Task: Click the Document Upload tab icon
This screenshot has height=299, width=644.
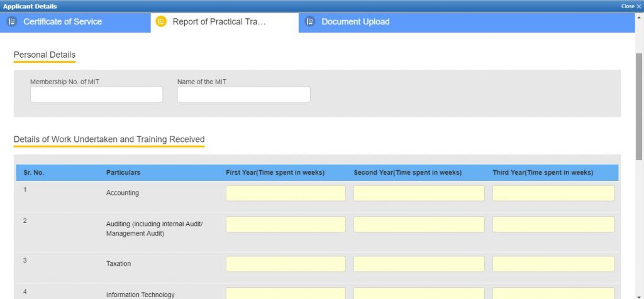Action: (309, 22)
